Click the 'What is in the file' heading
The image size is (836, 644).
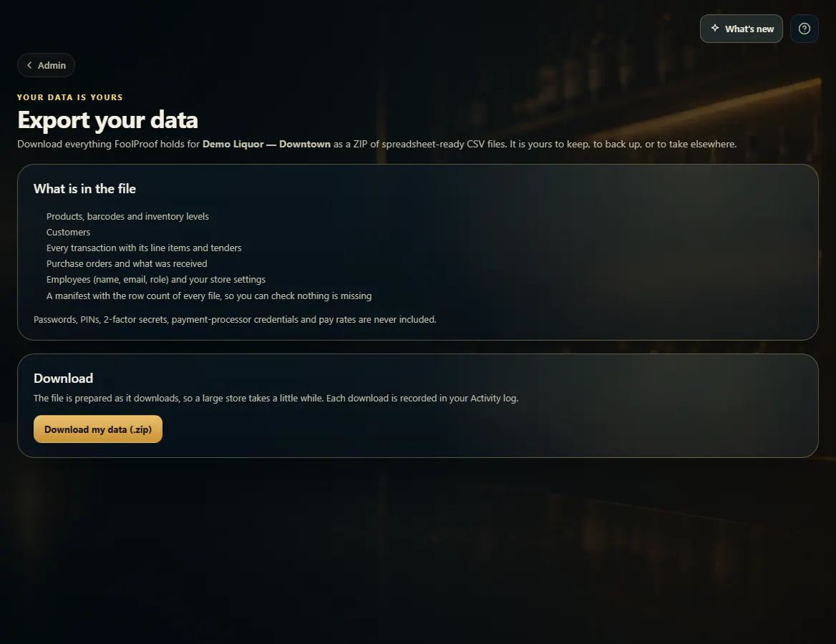point(84,189)
